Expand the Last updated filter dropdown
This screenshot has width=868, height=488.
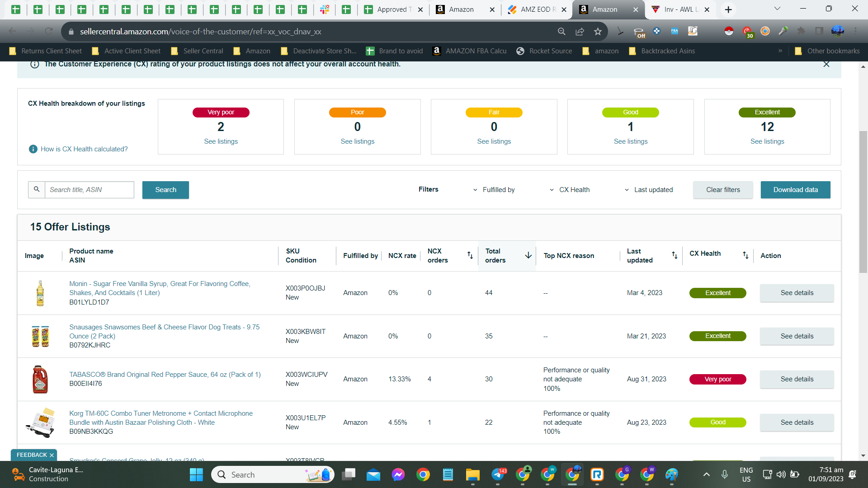(649, 190)
